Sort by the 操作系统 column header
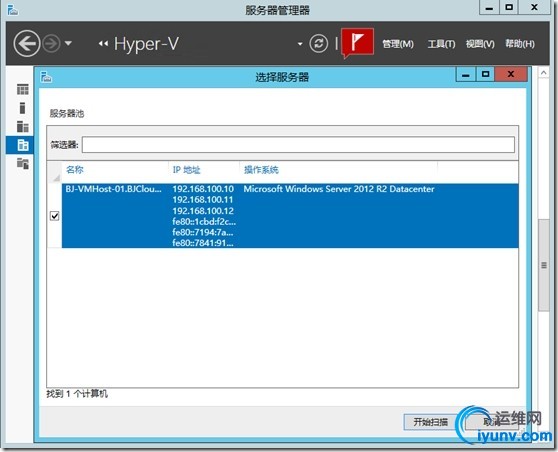Screen dimensions: 558x452 pos(261,170)
